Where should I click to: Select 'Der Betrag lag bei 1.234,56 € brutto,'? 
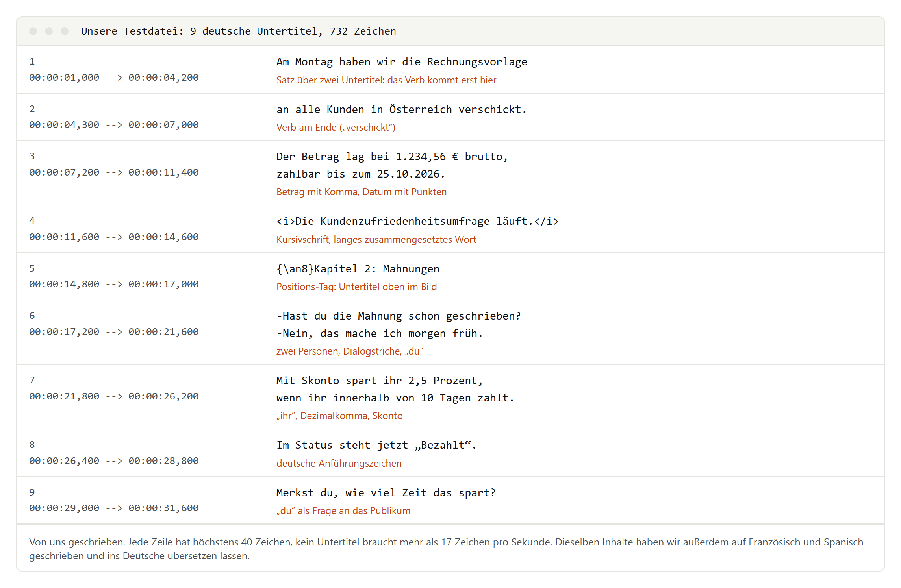pos(392,157)
